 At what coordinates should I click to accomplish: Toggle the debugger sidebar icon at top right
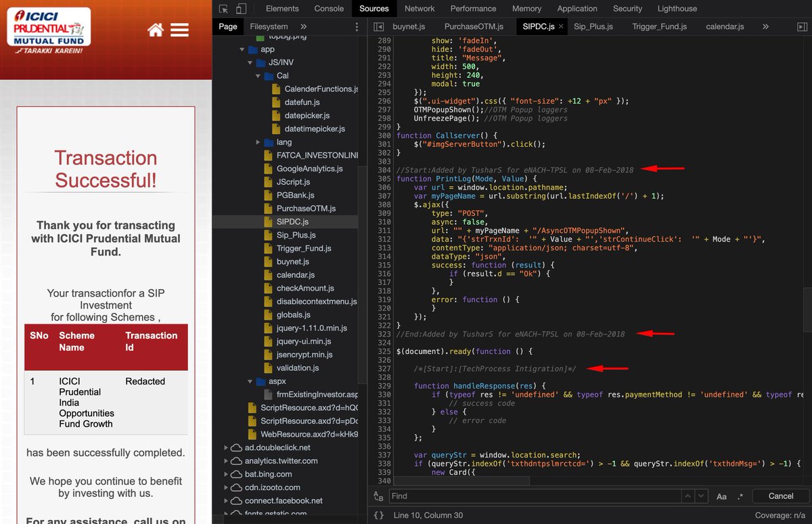click(800, 26)
